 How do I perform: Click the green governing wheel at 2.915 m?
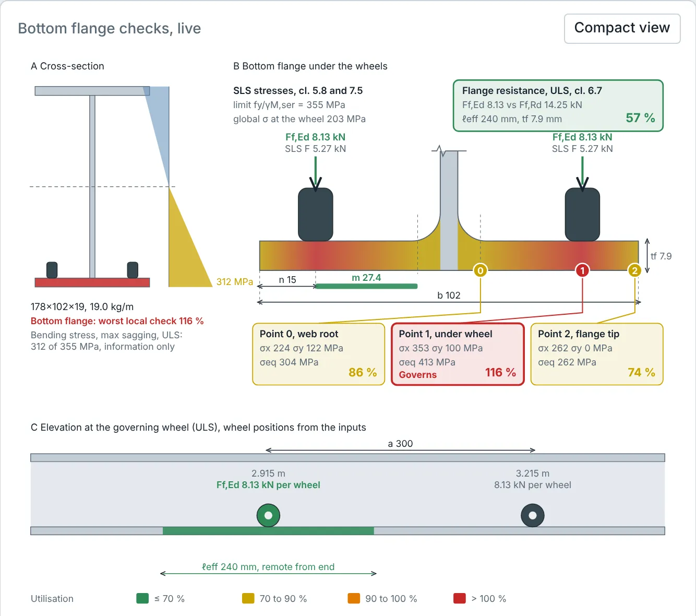coord(268,515)
